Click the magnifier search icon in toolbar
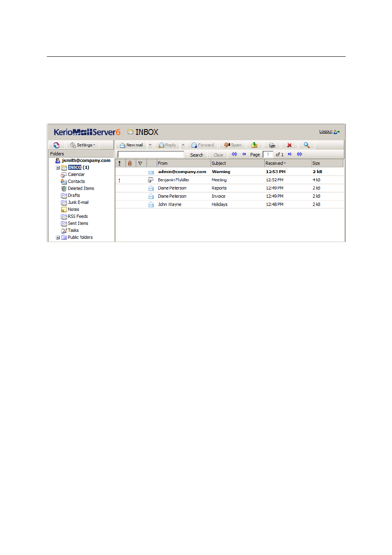 307,145
